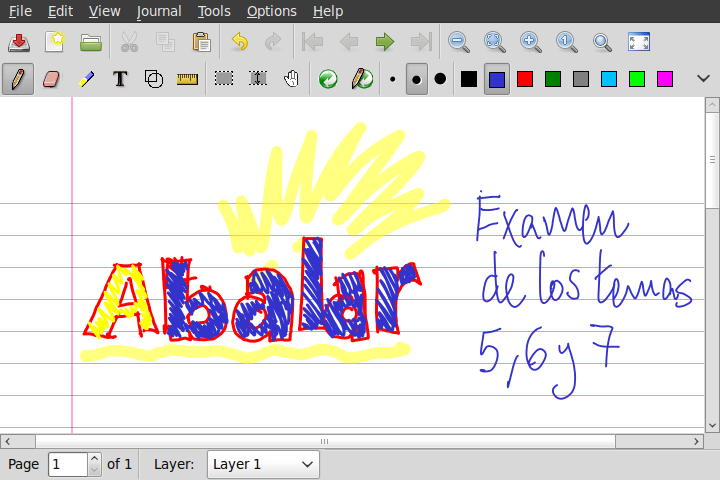Click the vertical scrollbar up arrow

[712, 105]
